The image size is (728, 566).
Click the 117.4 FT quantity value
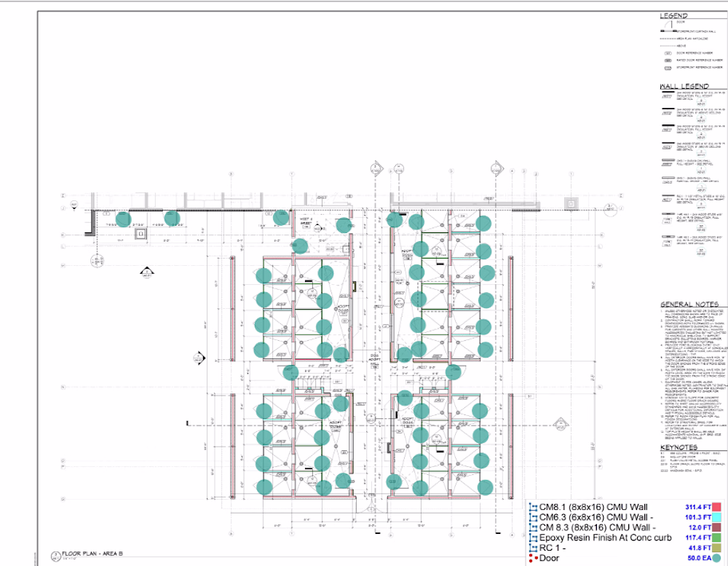698,538
